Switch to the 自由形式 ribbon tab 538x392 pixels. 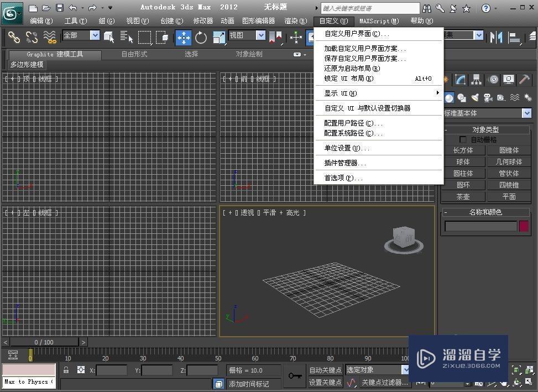tap(134, 54)
